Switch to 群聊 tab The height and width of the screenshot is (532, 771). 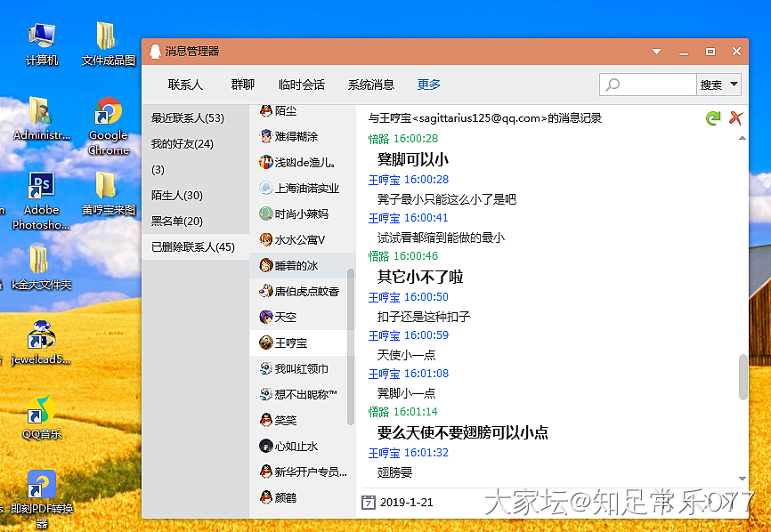click(x=242, y=85)
